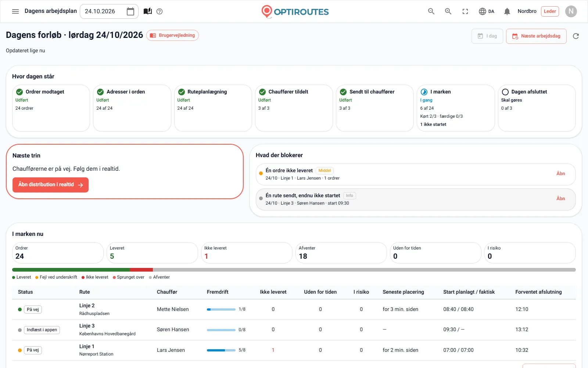The width and height of the screenshot is (588, 368).
Task: Click the Fremdrift column header
Action: pos(218,292)
